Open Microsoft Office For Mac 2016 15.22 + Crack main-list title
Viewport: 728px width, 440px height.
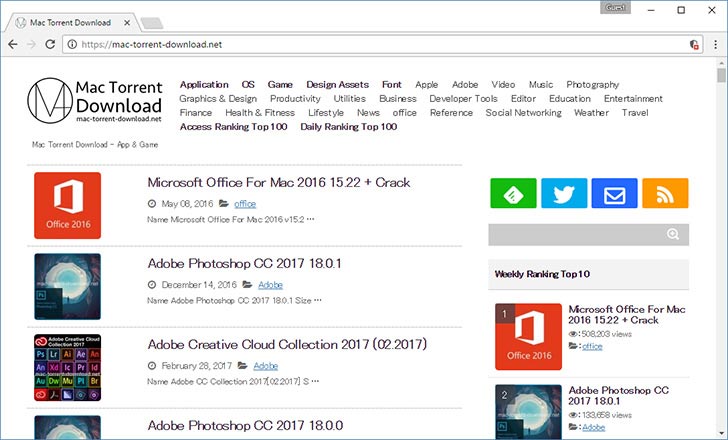279,182
